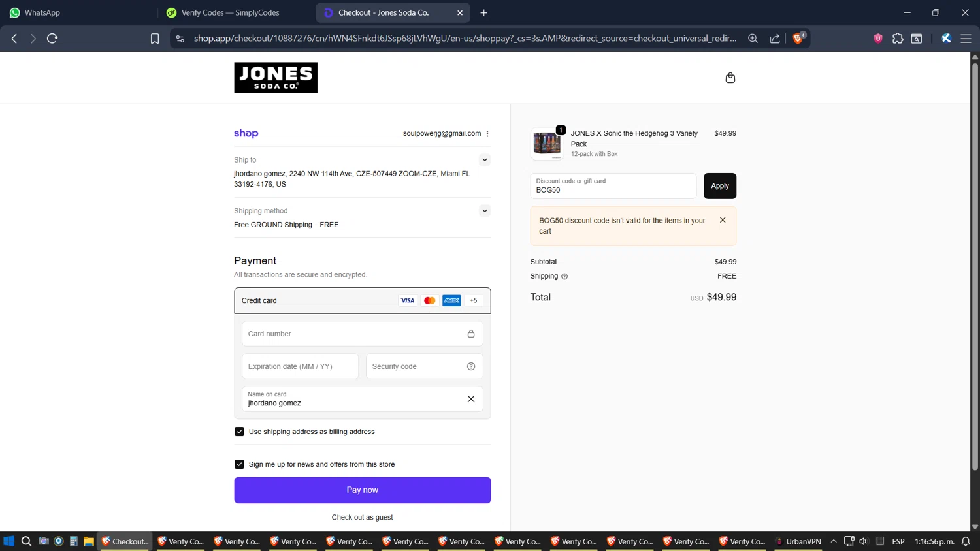Expand the Shipping method section

click(485, 211)
